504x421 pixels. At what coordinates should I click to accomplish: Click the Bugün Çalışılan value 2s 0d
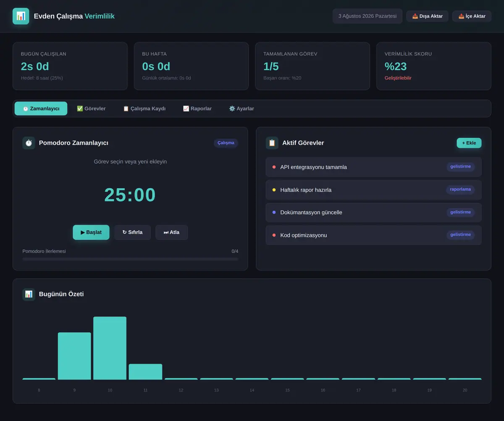click(x=35, y=66)
